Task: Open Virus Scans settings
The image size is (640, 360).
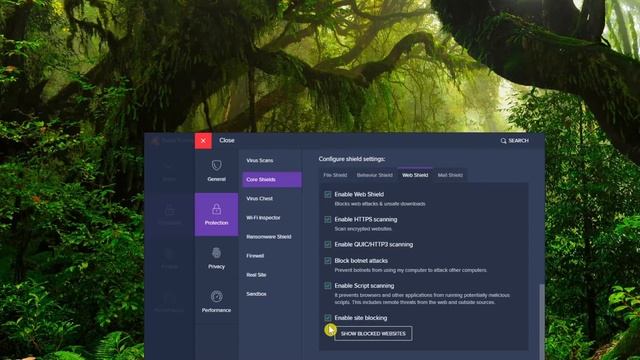Action: click(260, 160)
